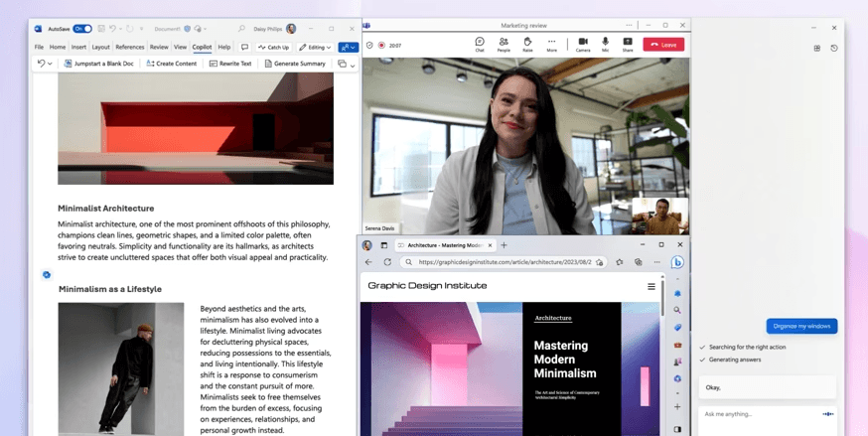Click Jumpstart a Blank Doc

click(x=99, y=64)
